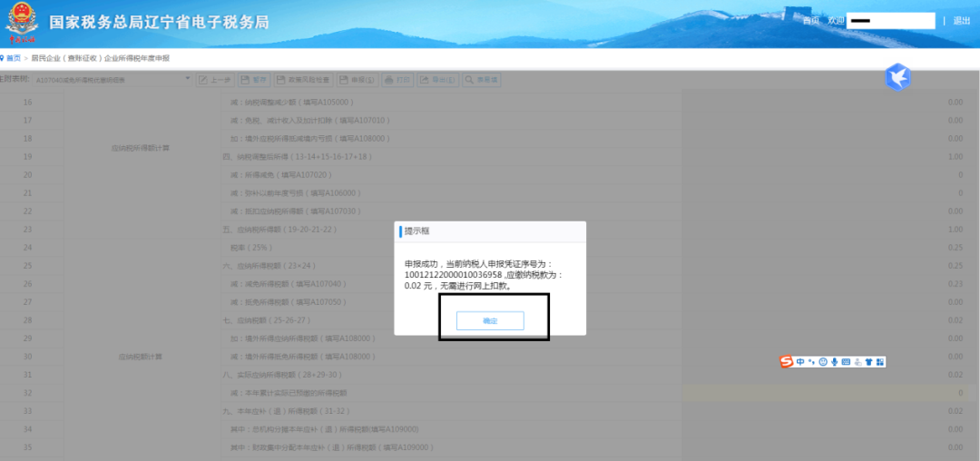
Task: Click the blue bird floating icon
Action: click(897, 77)
